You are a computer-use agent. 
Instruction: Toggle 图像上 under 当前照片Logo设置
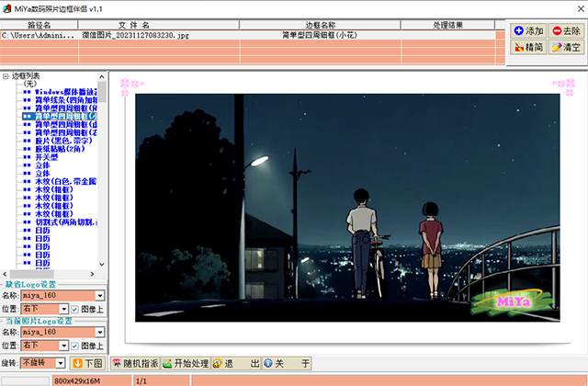[74, 346]
